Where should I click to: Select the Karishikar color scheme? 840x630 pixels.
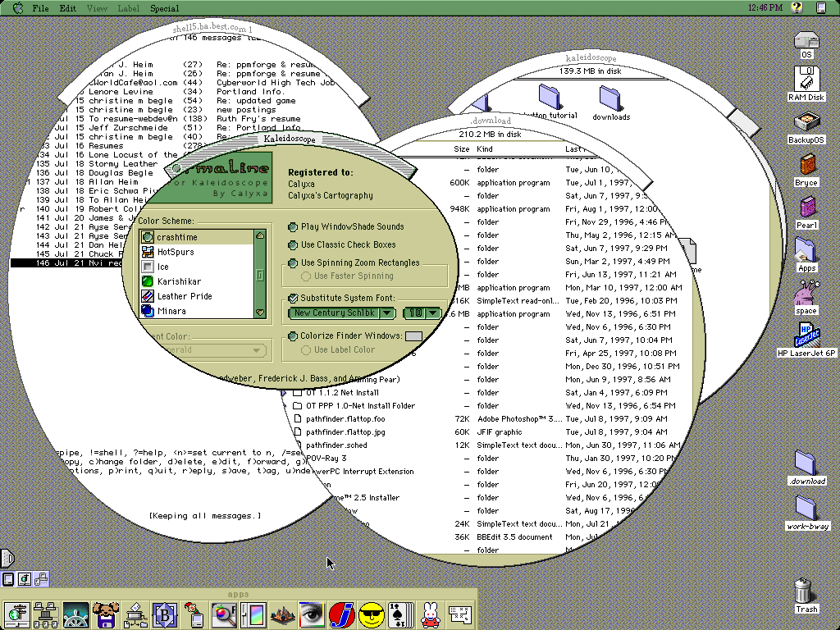pos(197,281)
